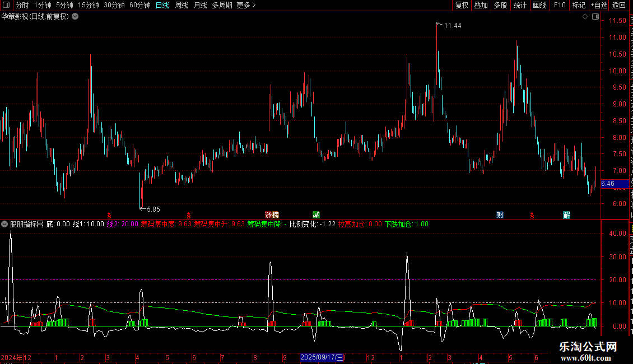Open indicator dropdown beside 股朋指标网

tap(4, 224)
